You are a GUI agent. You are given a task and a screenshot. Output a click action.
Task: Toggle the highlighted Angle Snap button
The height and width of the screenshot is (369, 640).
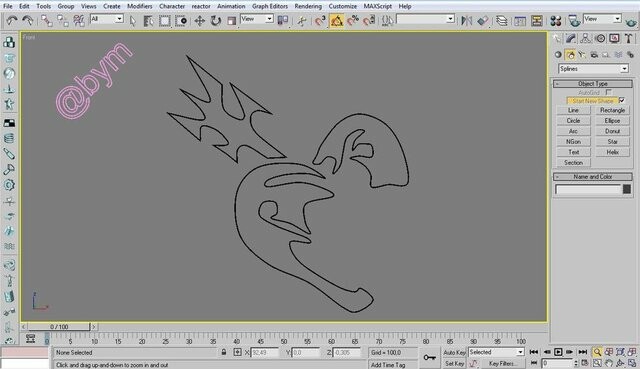coord(337,20)
